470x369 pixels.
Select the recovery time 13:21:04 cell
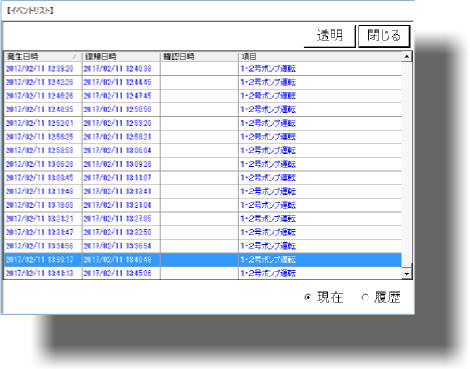(121, 205)
